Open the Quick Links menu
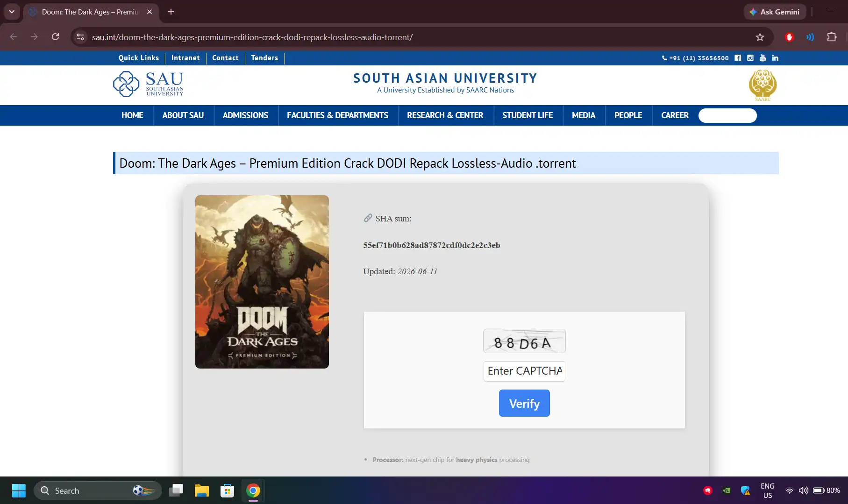The width and height of the screenshot is (848, 504). [139, 58]
